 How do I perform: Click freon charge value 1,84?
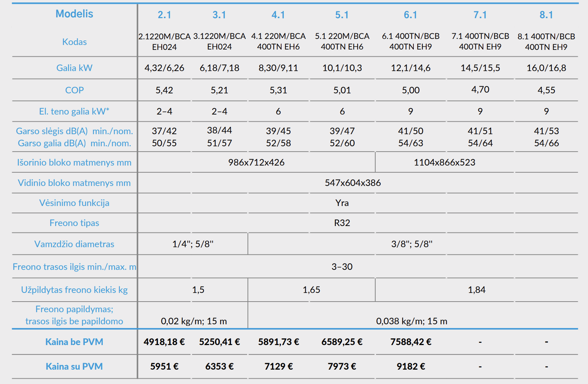[x=477, y=290]
